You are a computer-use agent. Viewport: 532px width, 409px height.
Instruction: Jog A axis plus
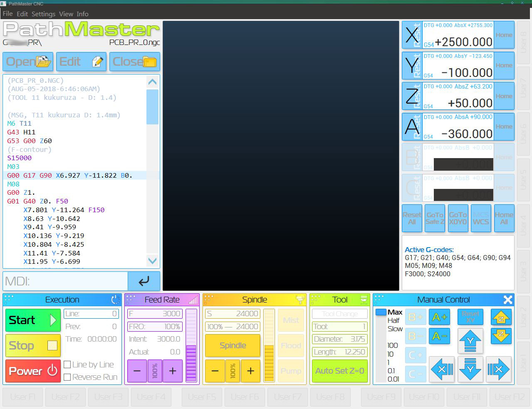click(439, 317)
